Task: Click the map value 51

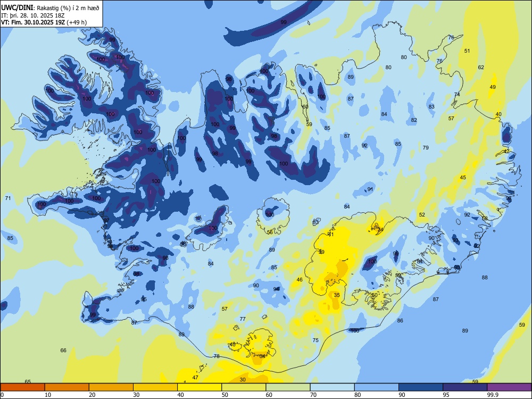Action: click(467, 51)
